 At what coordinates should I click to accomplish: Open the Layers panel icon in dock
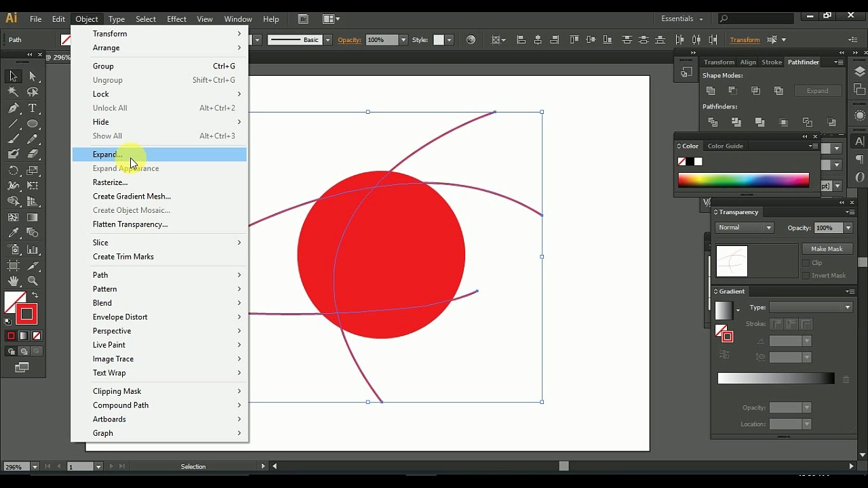pos(860,72)
